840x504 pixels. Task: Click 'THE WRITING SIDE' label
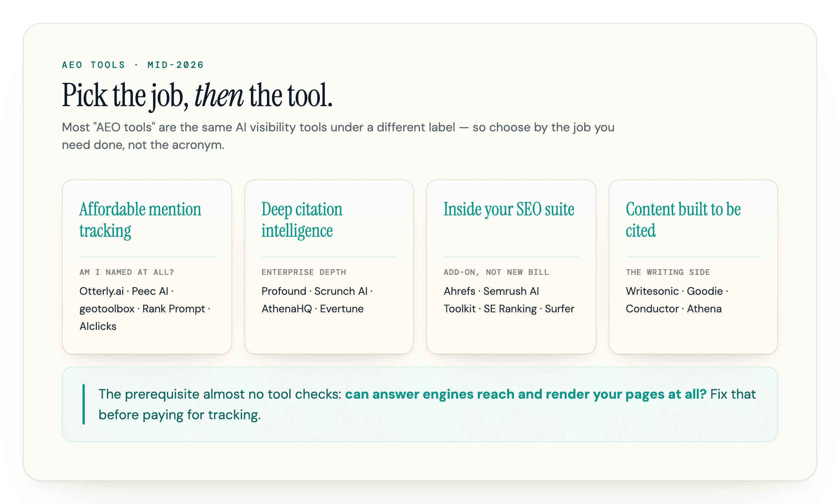coord(668,272)
